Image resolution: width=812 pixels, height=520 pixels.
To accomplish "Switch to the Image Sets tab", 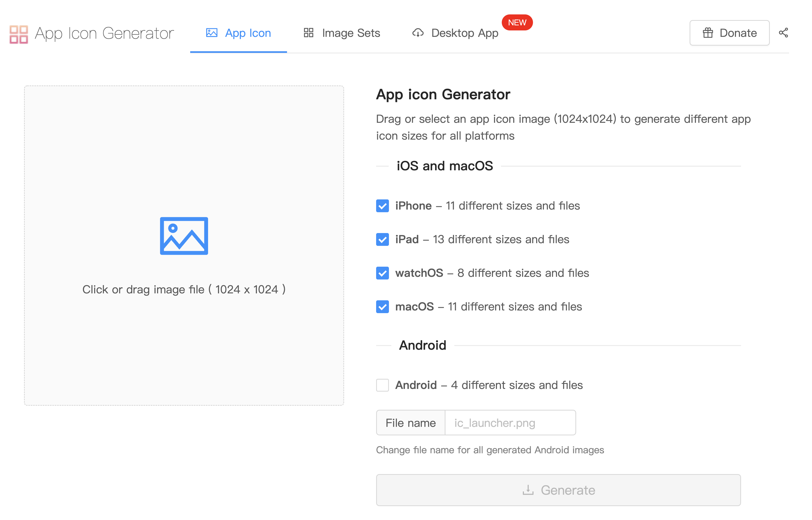I will [x=351, y=33].
